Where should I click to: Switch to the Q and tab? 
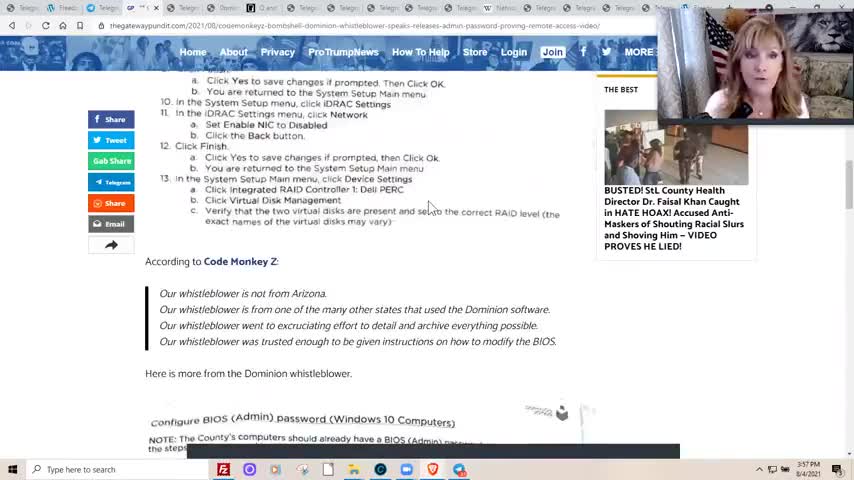(264, 8)
